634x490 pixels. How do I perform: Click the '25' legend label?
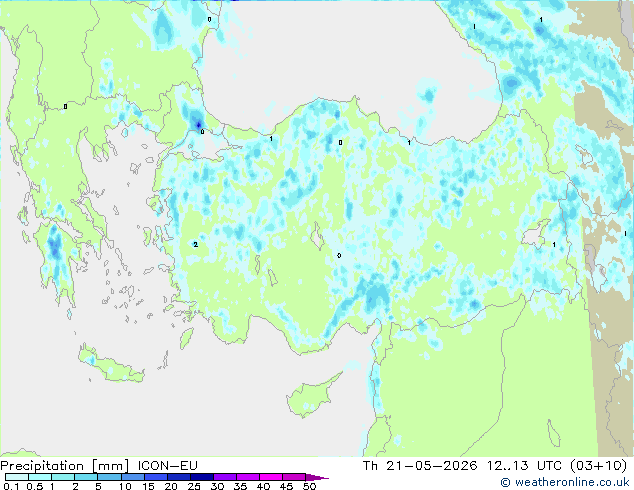coord(194,486)
